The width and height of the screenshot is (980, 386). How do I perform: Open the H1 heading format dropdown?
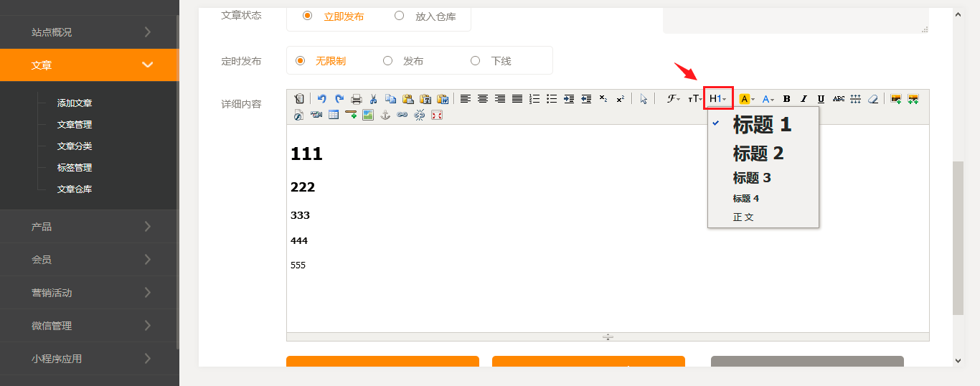pyautogui.click(x=718, y=99)
